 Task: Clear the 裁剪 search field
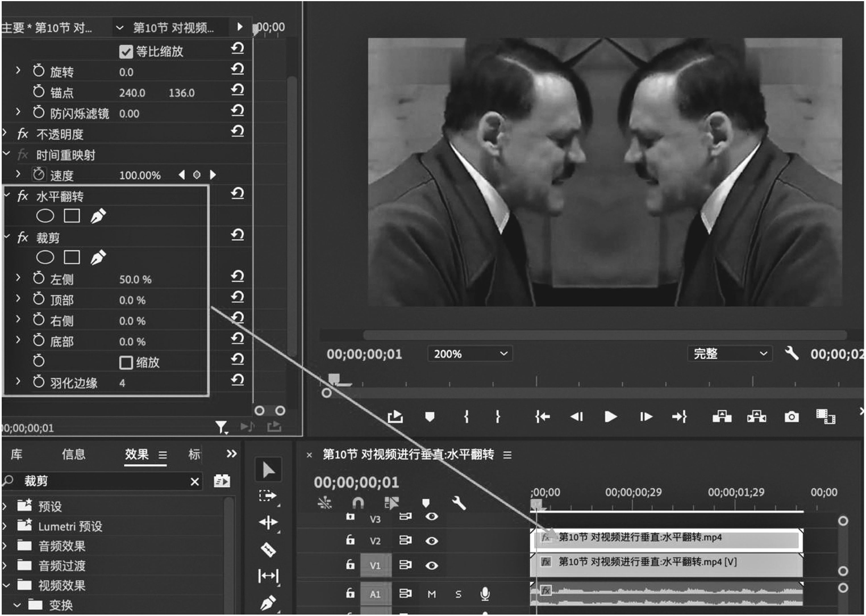coord(195,482)
